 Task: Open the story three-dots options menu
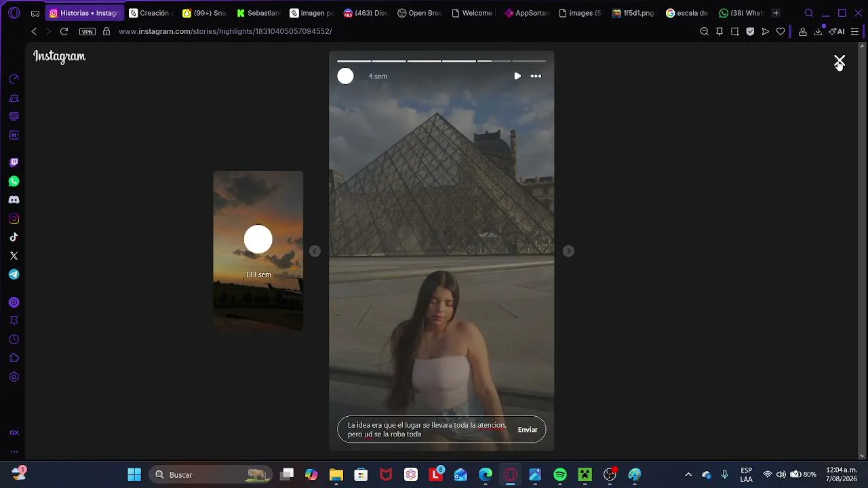[x=536, y=76]
